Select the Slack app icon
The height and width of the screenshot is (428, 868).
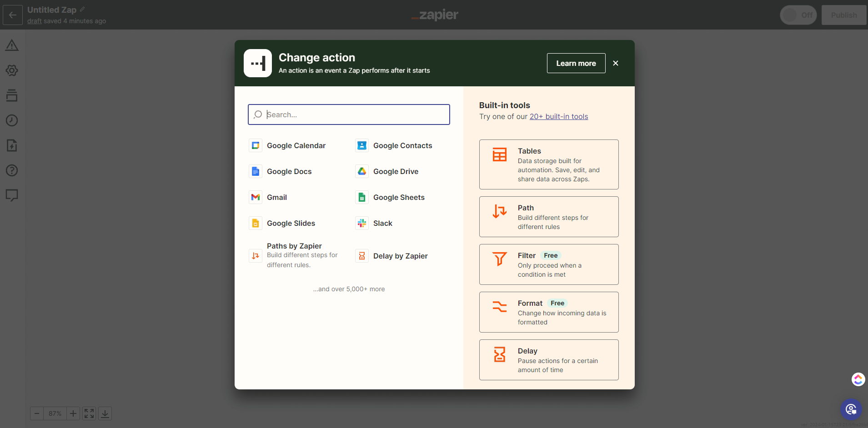point(362,223)
